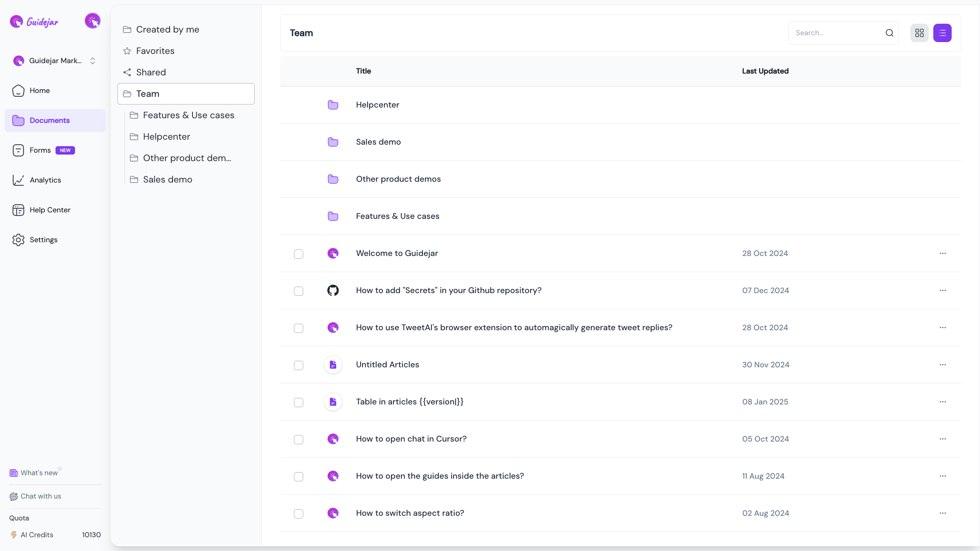The height and width of the screenshot is (551, 980).
Task: Check the Welcome to Guidejar checkbox
Action: [299, 254]
